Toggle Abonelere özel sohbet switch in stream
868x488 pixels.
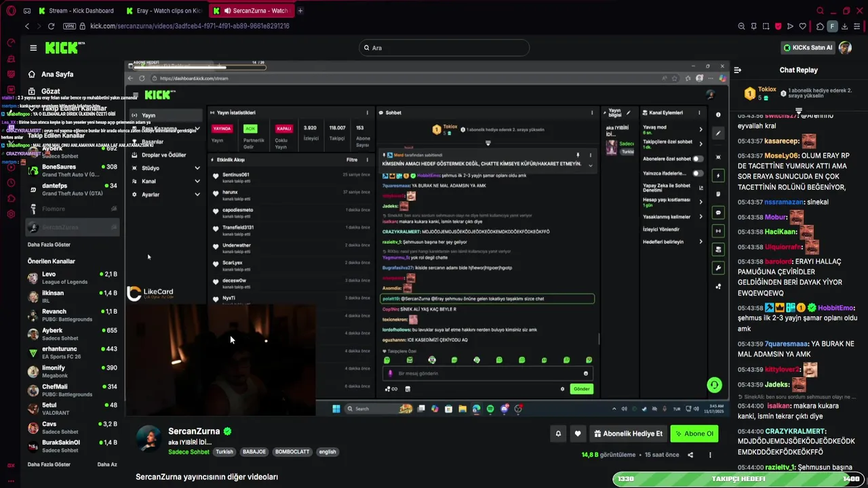[x=697, y=159]
